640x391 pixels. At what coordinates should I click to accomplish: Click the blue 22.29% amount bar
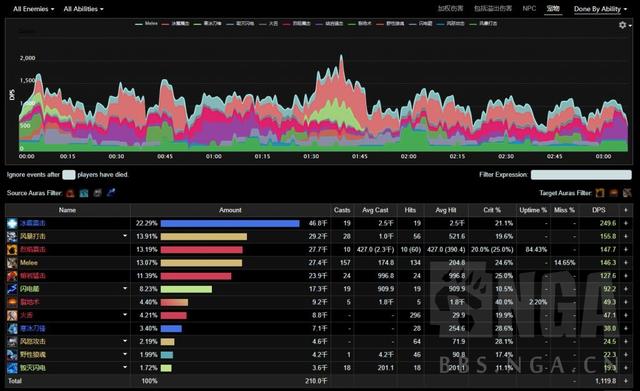click(230, 223)
